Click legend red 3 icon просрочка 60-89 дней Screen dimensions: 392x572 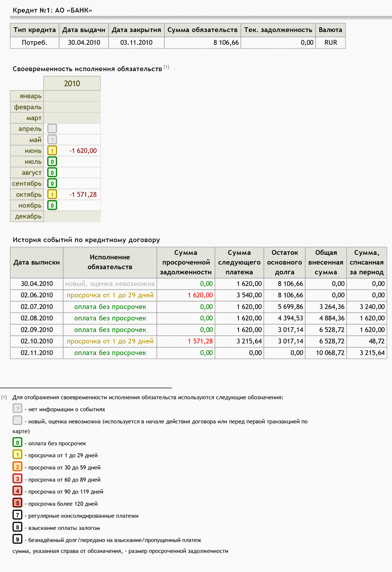click(x=17, y=479)
